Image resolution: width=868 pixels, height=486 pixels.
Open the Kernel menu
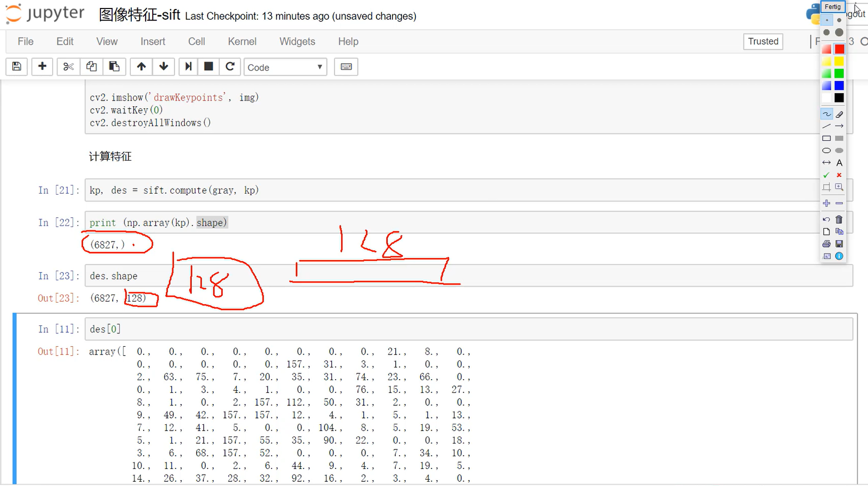[x=242, y=41]
